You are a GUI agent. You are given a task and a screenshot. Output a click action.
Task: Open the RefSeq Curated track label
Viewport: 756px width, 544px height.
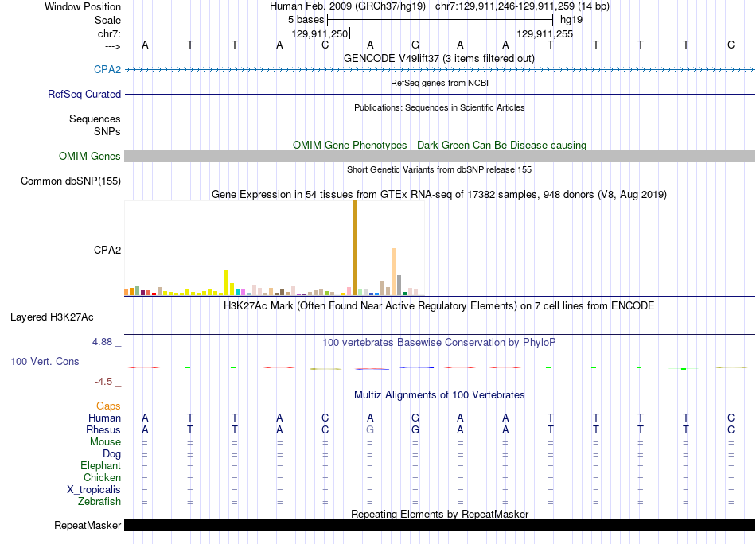[x=84, y=94]
